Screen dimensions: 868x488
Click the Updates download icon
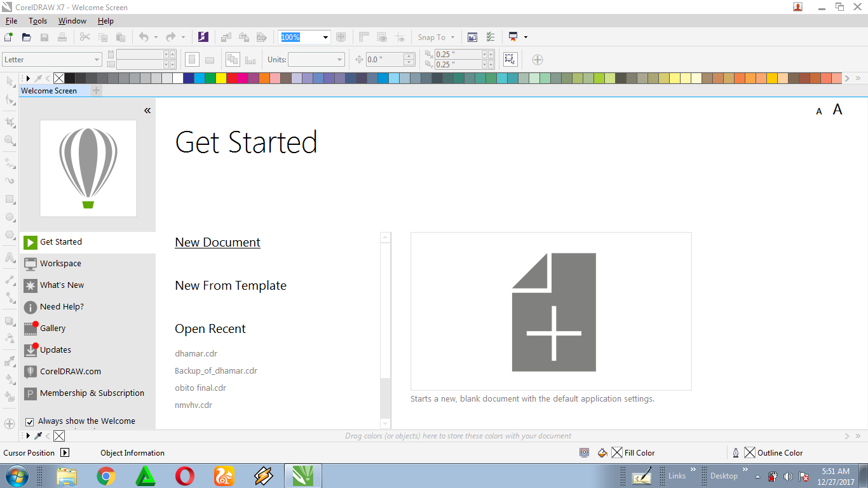pyautogui.click(x=31, y=350)
